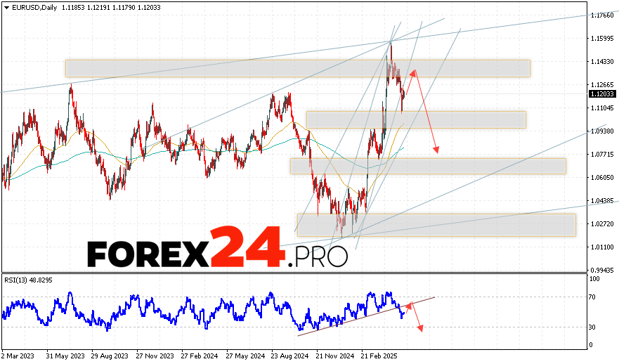Select the gray support zone near 1.06050
This screenshot has height=364, width=619.
[428, 166]
